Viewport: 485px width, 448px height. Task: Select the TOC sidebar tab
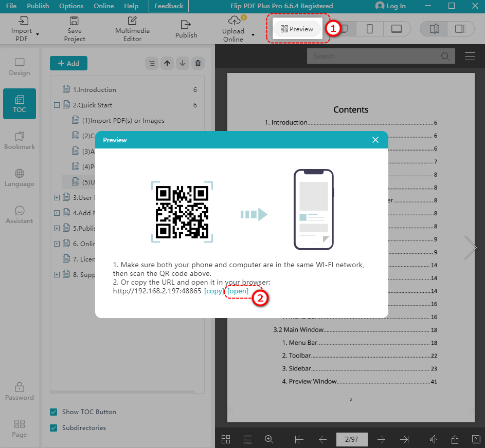[x=20, y=104]
